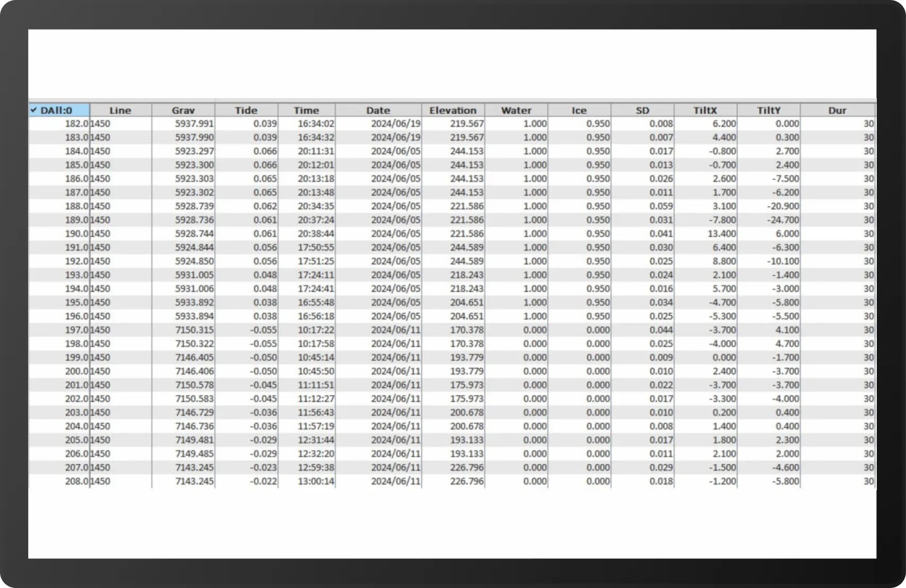Viewport: 906px width, 588px height.
Task: Select the Dur column header
Action: tap(837, 110)
